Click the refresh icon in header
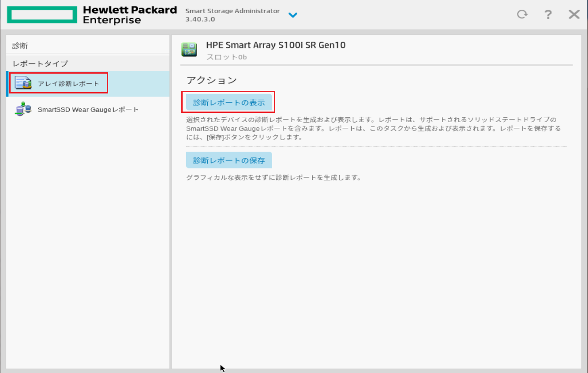Viewport: 588px width, 373px height. [522, 15]
